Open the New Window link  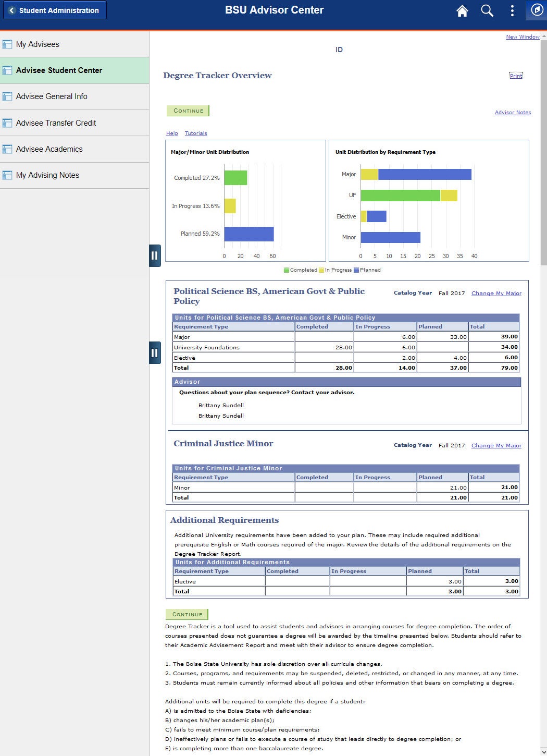(523, 37)
